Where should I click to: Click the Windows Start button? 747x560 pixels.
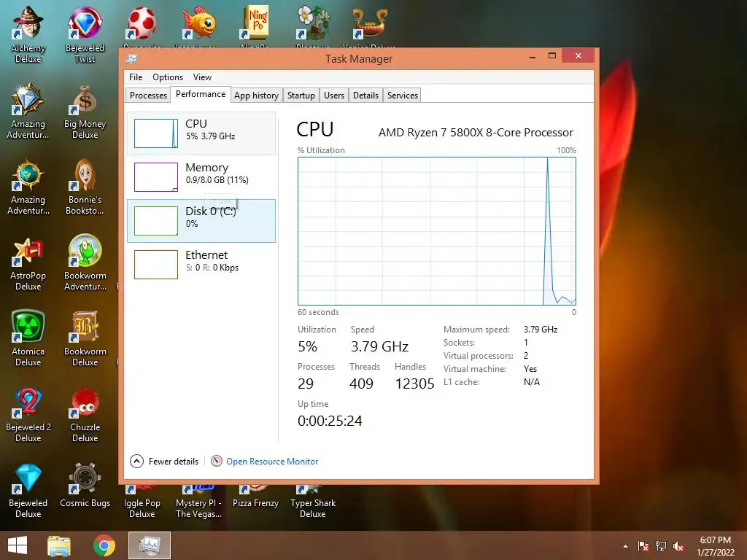18,545
